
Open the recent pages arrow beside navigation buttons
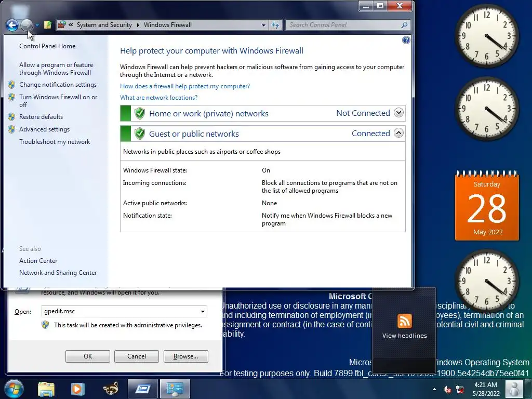tap(37, 25)
